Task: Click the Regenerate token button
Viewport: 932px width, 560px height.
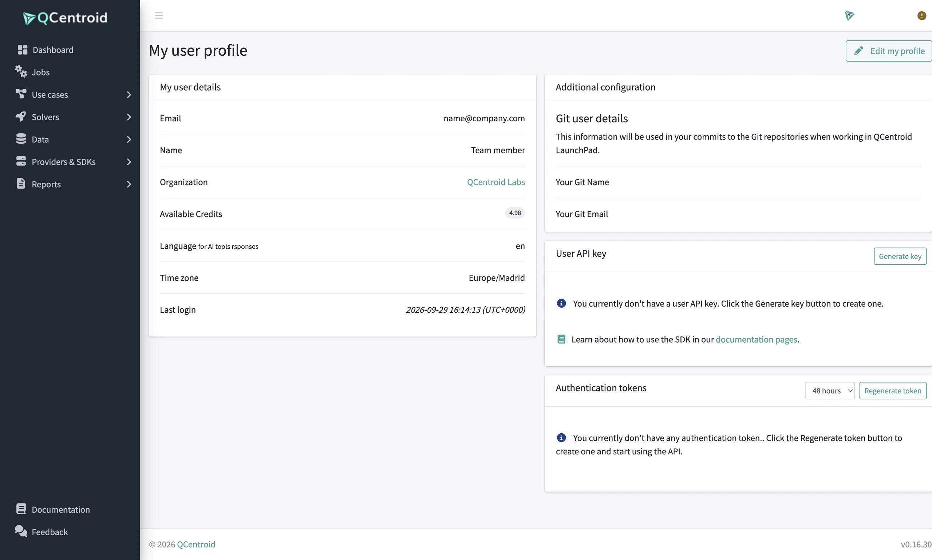Action: coord(893,391)
